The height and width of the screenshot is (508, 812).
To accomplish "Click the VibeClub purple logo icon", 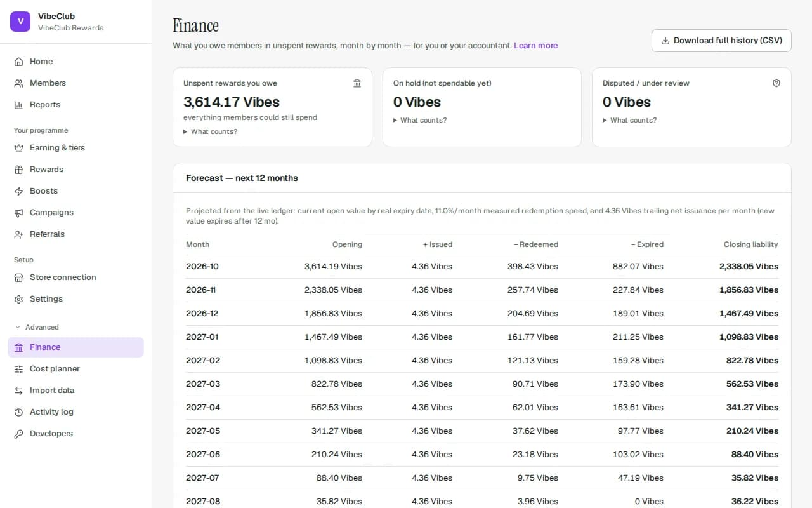I will (x=20, y=22).
